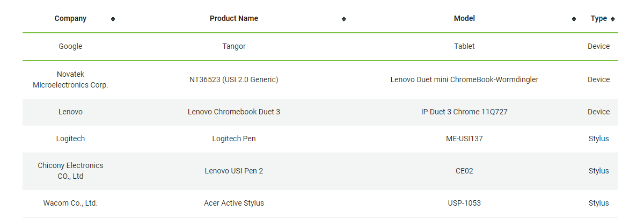Select Chicony Electronics CO., Ltd cell

pos(70,171)
